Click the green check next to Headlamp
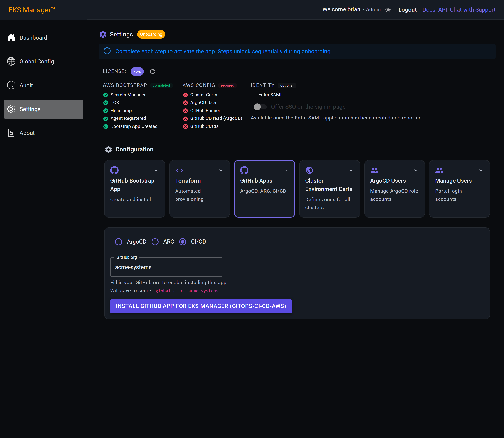504x438 pixels. click(x=106, y=111)
